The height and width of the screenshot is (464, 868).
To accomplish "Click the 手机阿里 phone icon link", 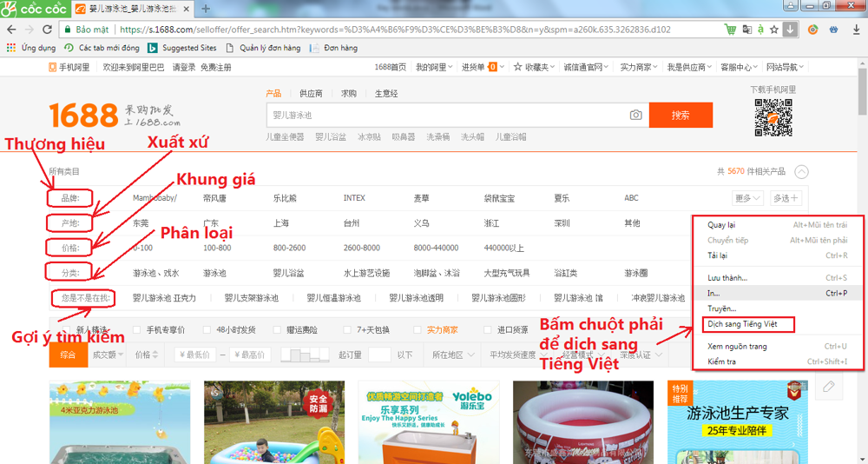I will pyautogui.click(x=69, y=67).
